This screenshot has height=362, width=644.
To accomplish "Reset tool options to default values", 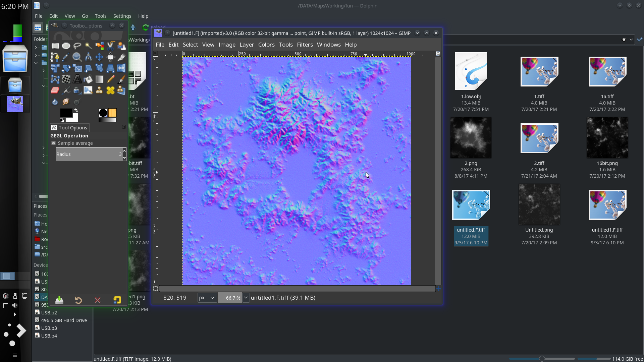I will [117, 300].
